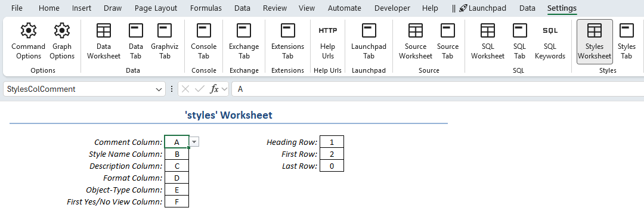Select the Settings ribbon tab
Image resolution: width=644 pixels, height=220 pixels.
coord(562,8)
